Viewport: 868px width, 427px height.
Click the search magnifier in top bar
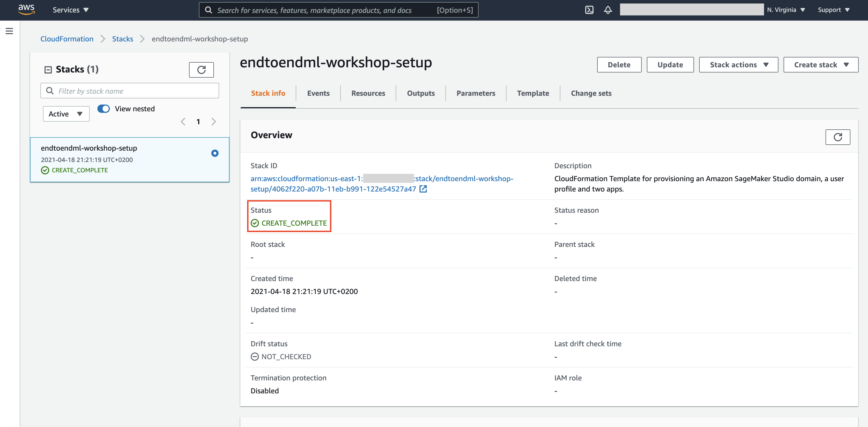click(x=208, y=10)
